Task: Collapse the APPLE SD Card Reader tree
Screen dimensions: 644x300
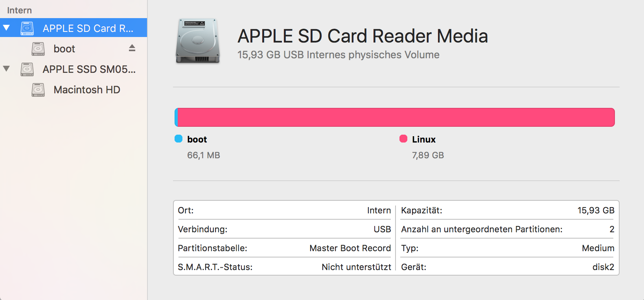Action: [x=6, y=28]
